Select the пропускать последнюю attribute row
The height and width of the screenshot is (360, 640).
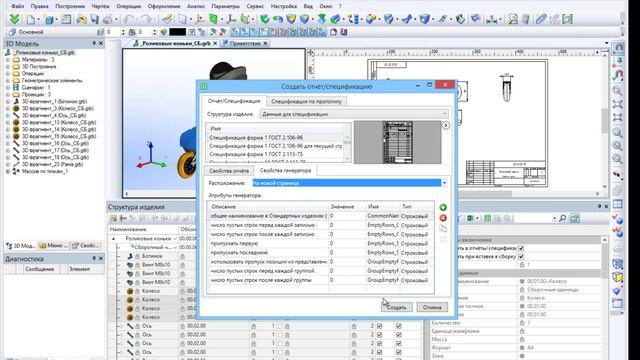click(320, 253)
